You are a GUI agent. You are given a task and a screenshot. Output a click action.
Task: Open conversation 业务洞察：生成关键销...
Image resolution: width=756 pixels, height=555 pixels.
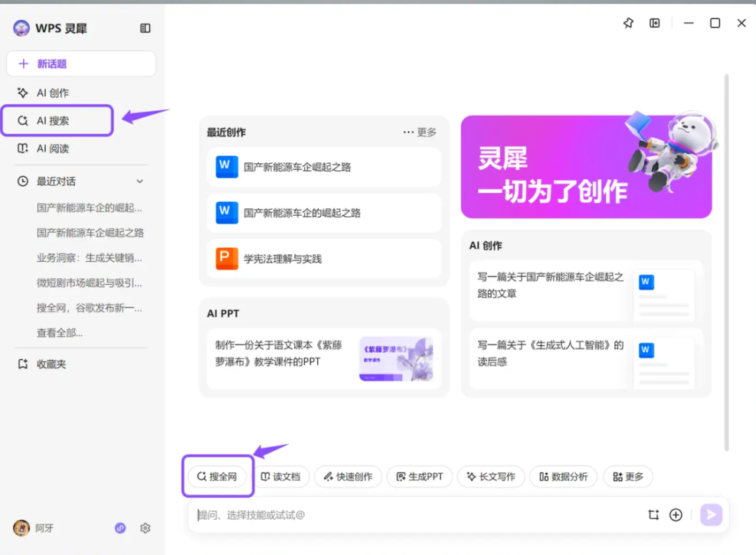(89, 258)
